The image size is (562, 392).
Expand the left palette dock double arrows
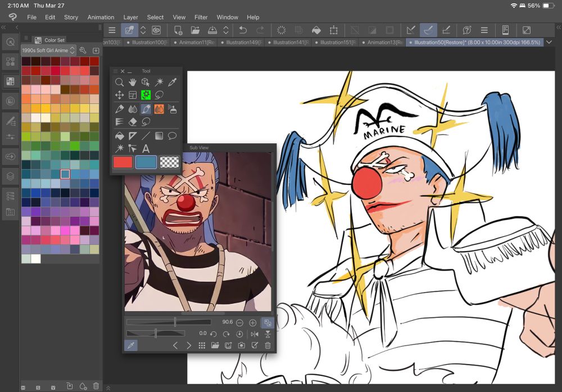4,27
